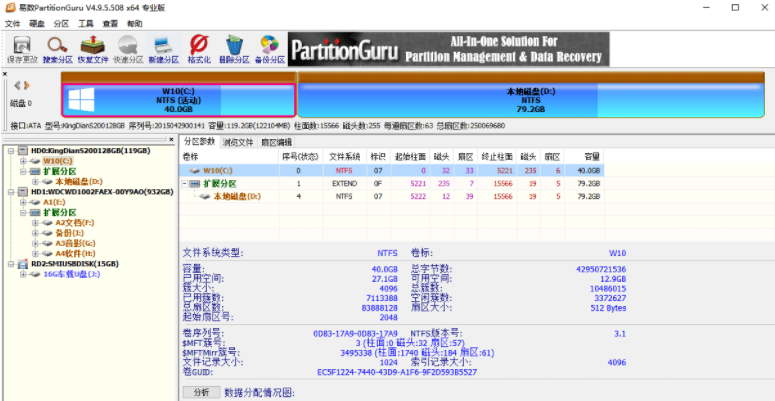Select RD2:SMIUSBDISK(15GB) in the tree

[75, 264]
